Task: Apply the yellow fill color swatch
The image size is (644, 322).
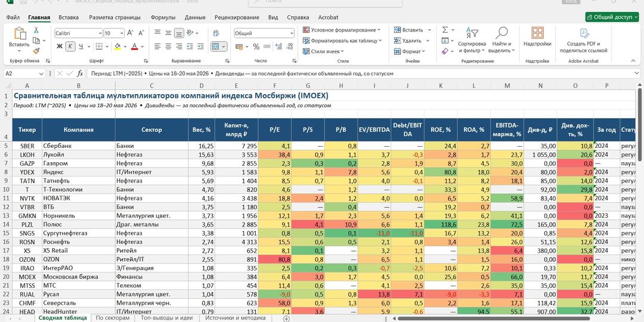Action: point(117,47)
